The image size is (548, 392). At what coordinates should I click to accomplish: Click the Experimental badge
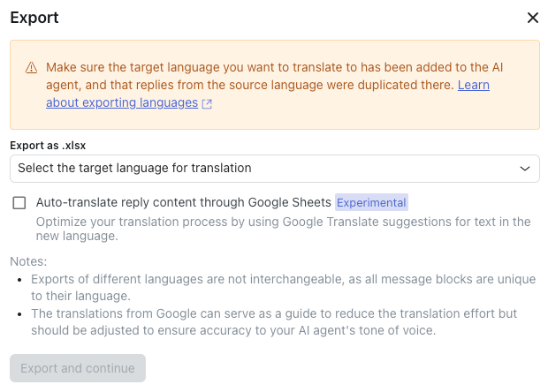[371, 202]
